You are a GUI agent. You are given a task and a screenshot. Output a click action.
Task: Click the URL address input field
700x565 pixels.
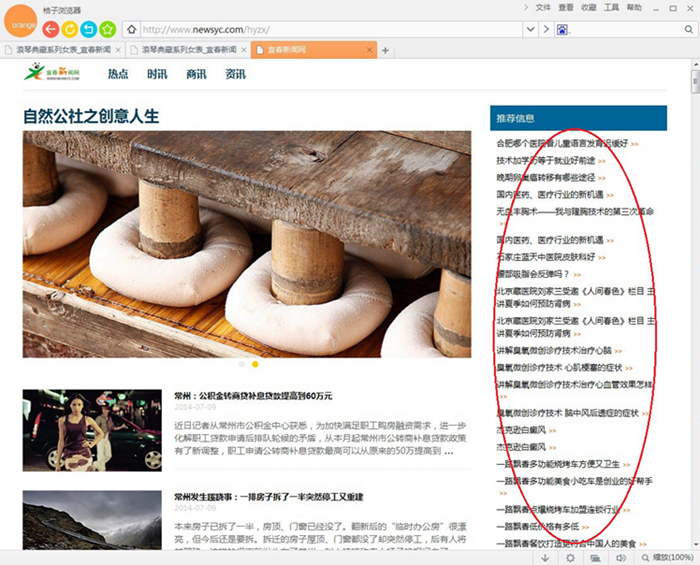tap(330, 29)
